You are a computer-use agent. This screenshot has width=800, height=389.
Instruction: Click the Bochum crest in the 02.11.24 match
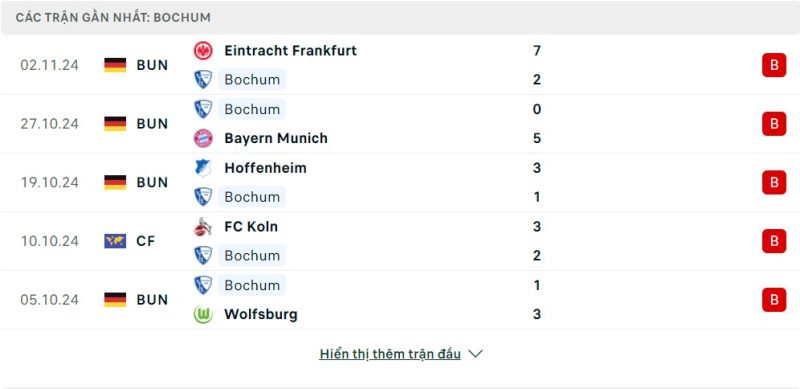tap(203, 80)
